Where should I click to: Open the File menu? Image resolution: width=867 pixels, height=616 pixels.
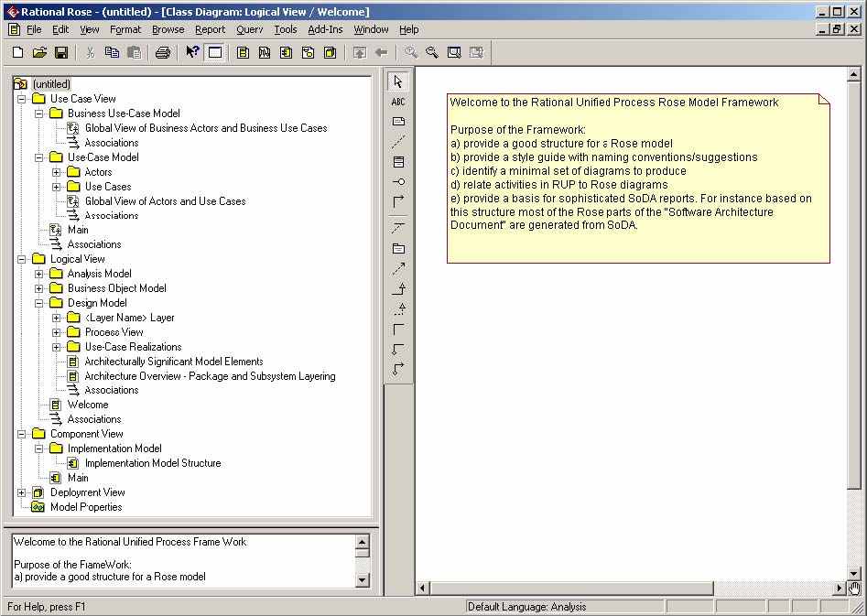click(34, 29)
